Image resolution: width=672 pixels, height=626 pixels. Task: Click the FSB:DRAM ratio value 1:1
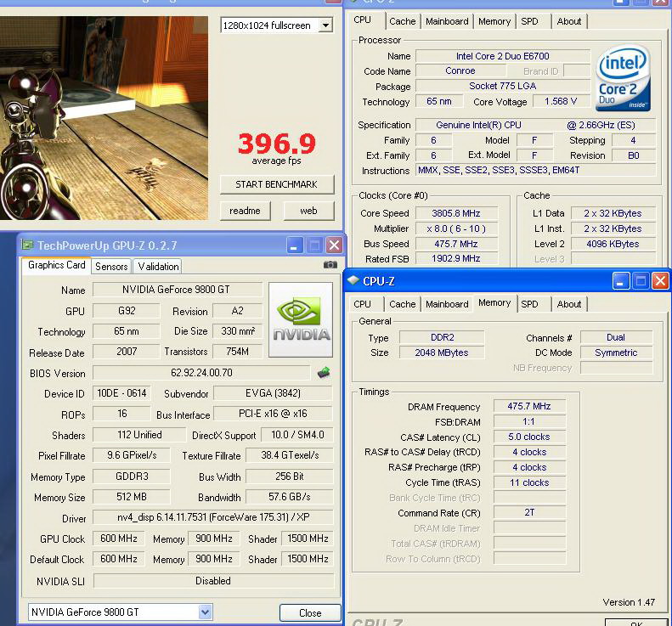(529, 421)
